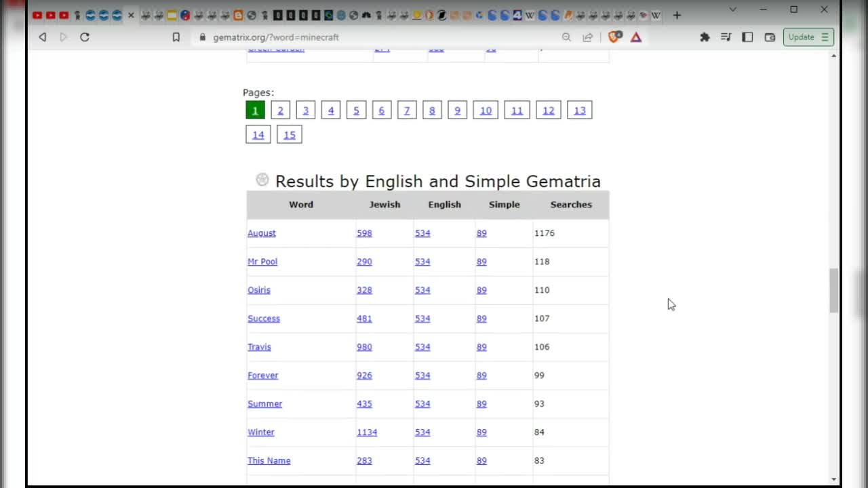
Task: Click Jewish value 290 link
Action: 365,262
